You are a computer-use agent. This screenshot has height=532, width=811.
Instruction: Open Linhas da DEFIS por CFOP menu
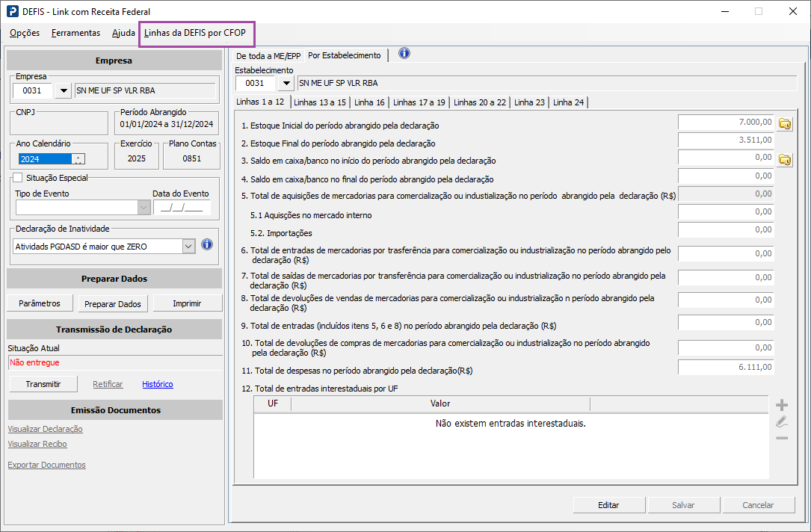click(x=195, y=33)
